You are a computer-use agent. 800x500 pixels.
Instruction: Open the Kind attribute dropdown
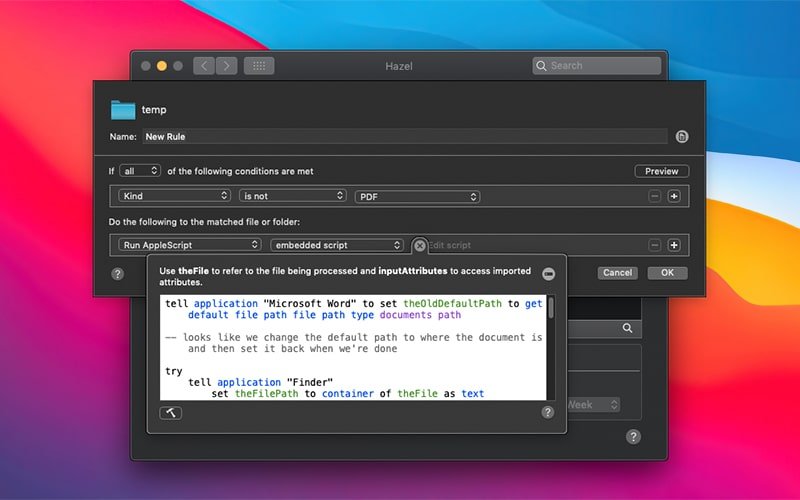coord(173,196)
